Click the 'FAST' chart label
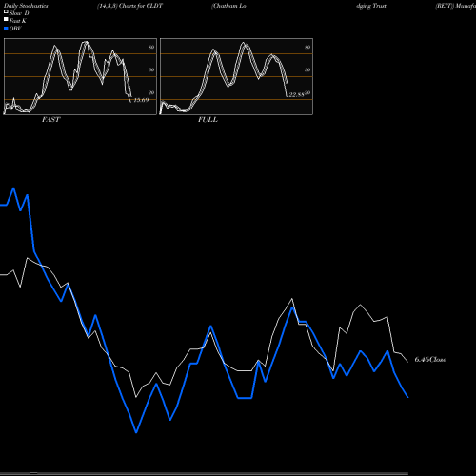This screenshot has height=476, width=476. pos(50,120)
